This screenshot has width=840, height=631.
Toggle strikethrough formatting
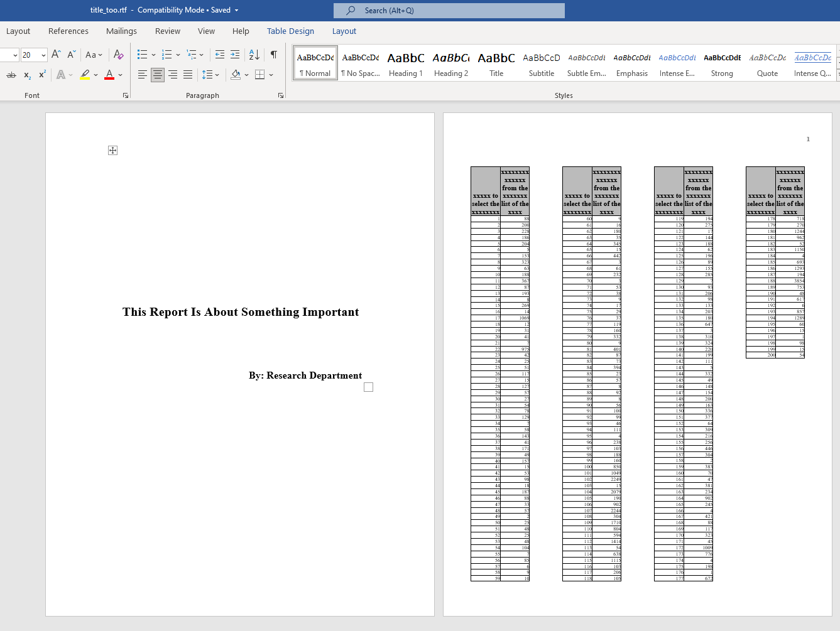(x=11, y=75)
